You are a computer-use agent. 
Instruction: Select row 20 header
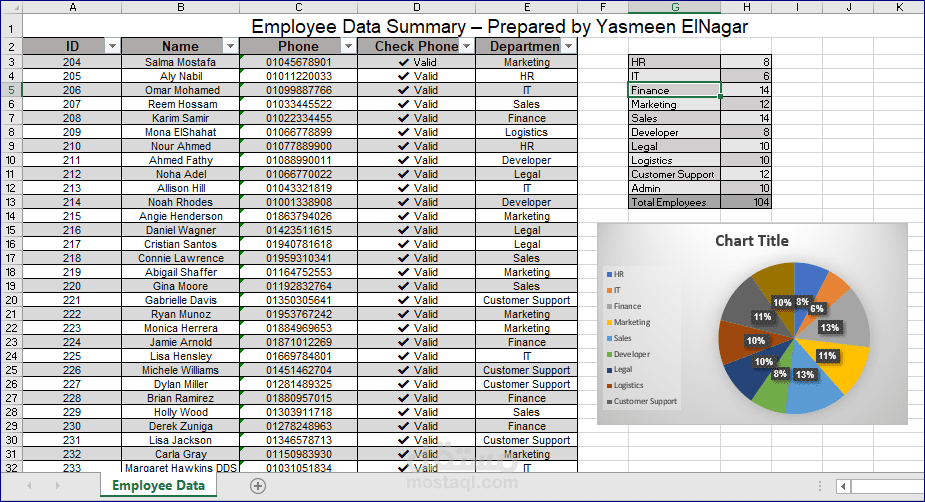click(11, 300)
